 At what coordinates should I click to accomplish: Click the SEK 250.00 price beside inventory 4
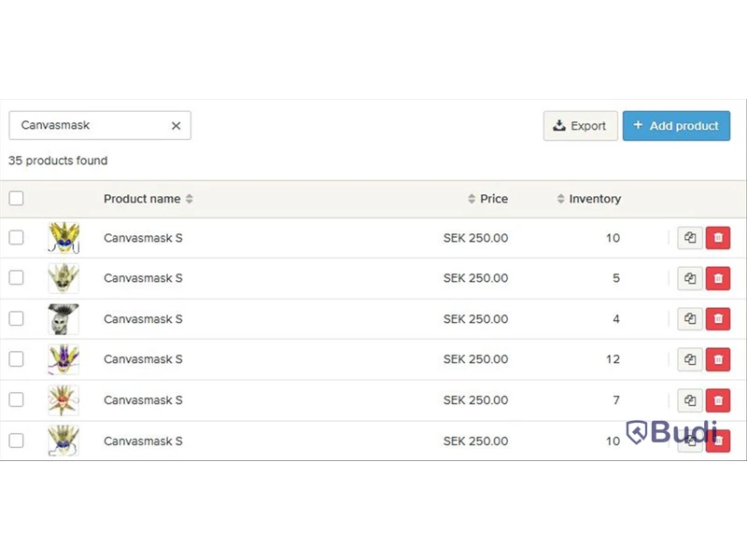475,319
